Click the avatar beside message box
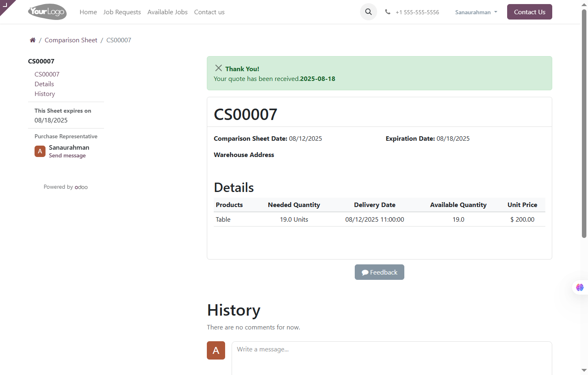 [x=216, y=350]
